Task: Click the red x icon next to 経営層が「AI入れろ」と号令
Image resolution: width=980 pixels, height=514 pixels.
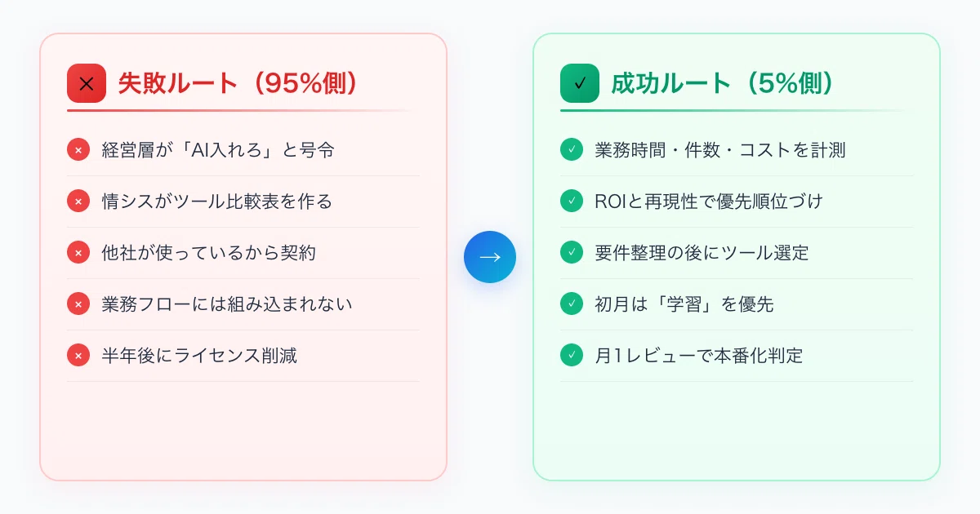Action: click(78, 150)
